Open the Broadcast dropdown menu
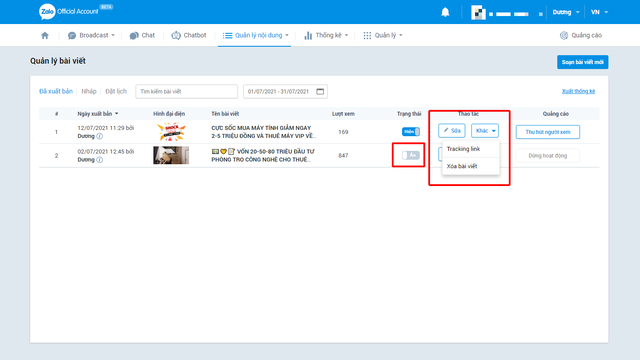The image size is (640, 360). (x=91, y=36)
